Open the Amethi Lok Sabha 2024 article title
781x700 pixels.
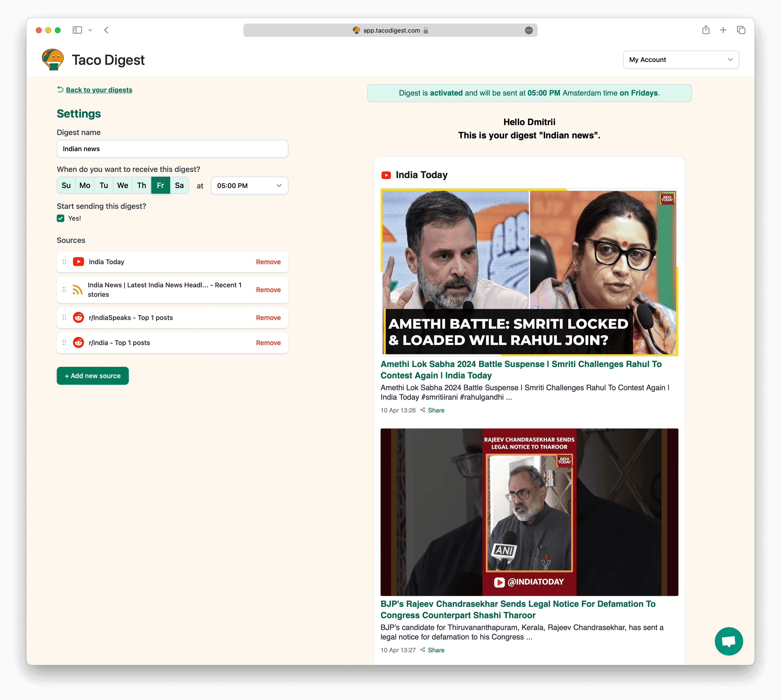click(521, 370)
